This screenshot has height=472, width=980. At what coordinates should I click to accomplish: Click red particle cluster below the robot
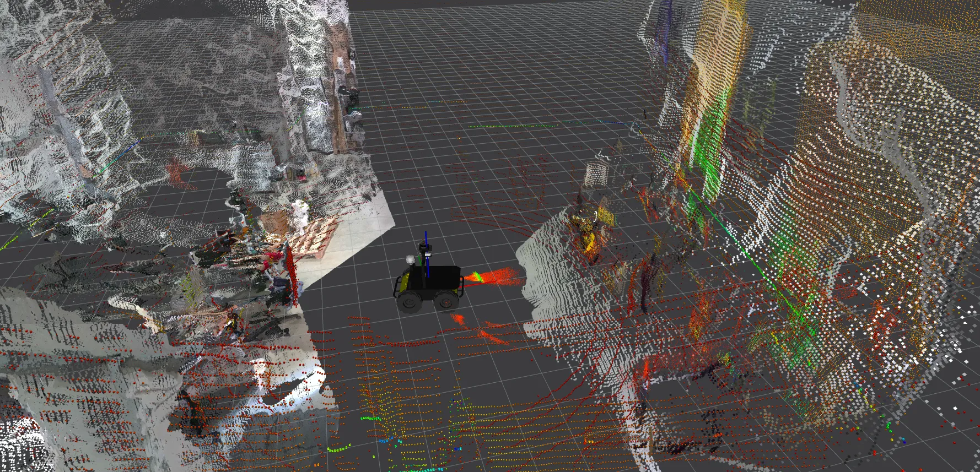[480, 330]
